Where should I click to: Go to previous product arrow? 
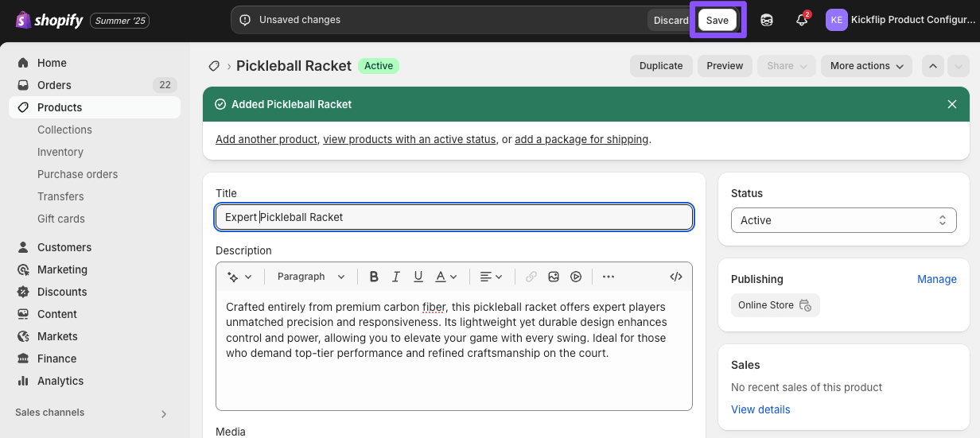(933, 66)
